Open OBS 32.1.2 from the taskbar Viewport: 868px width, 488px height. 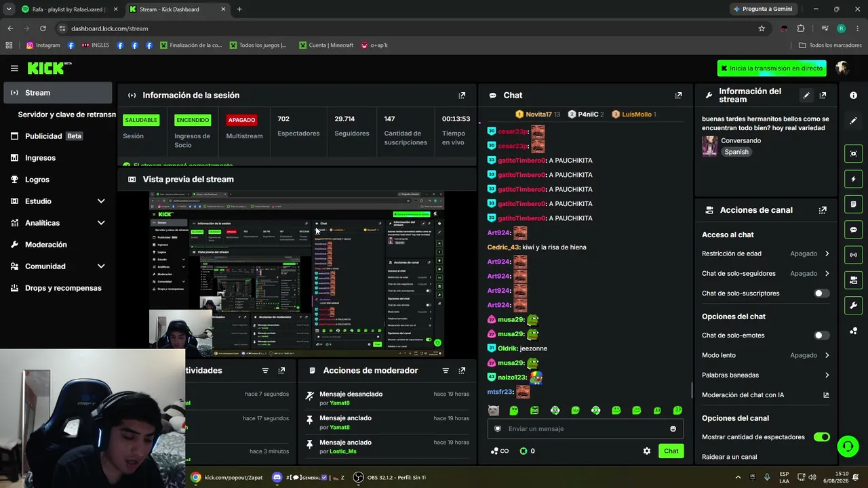click(391, 478)
